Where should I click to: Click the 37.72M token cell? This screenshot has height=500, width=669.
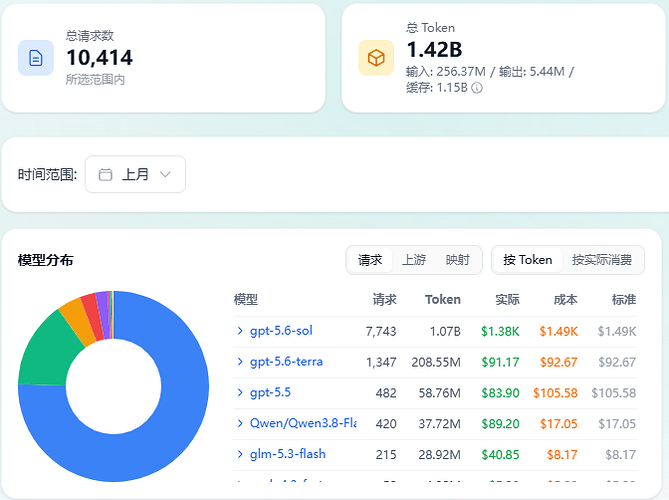point(439,424)
